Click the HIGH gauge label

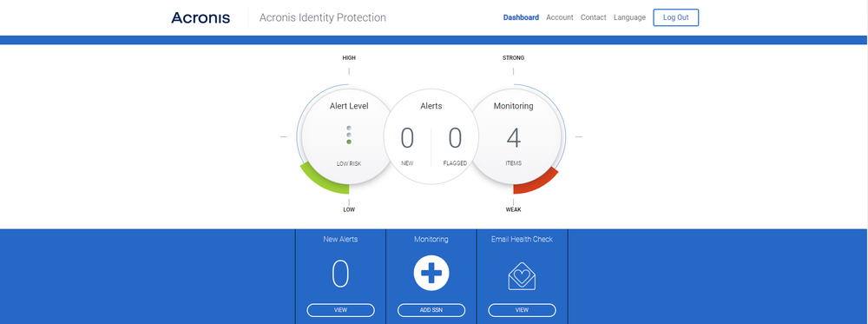349,57
